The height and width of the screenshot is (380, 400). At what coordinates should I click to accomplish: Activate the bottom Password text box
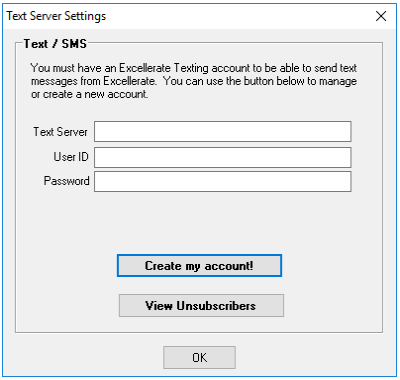pyautogui.click(x=223, y=182)
